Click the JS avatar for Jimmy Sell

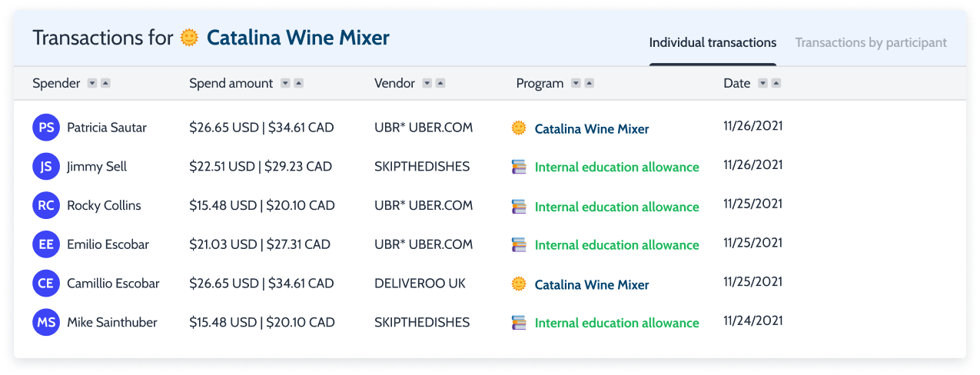point(46,167)
